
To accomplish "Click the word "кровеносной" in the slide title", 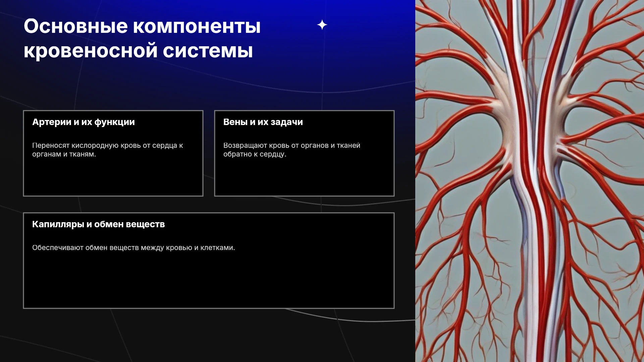I will 91,51.
